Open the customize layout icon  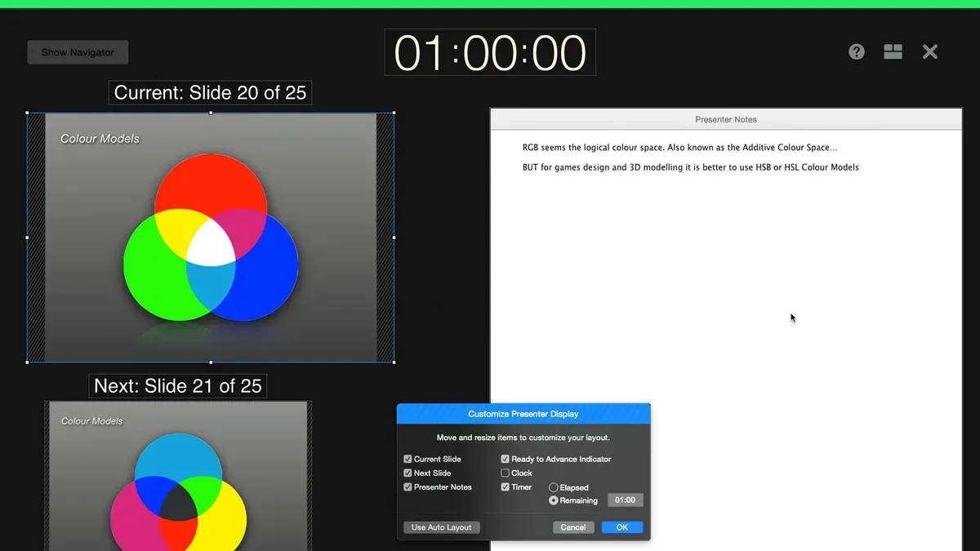tap(893, 51)
